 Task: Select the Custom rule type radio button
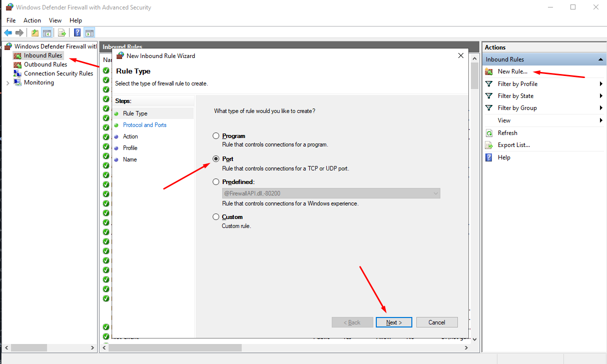216,217
